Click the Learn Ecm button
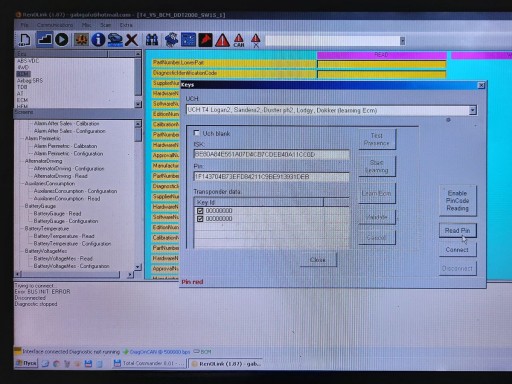Screen dimensions: 512x384 click(377, 193)
